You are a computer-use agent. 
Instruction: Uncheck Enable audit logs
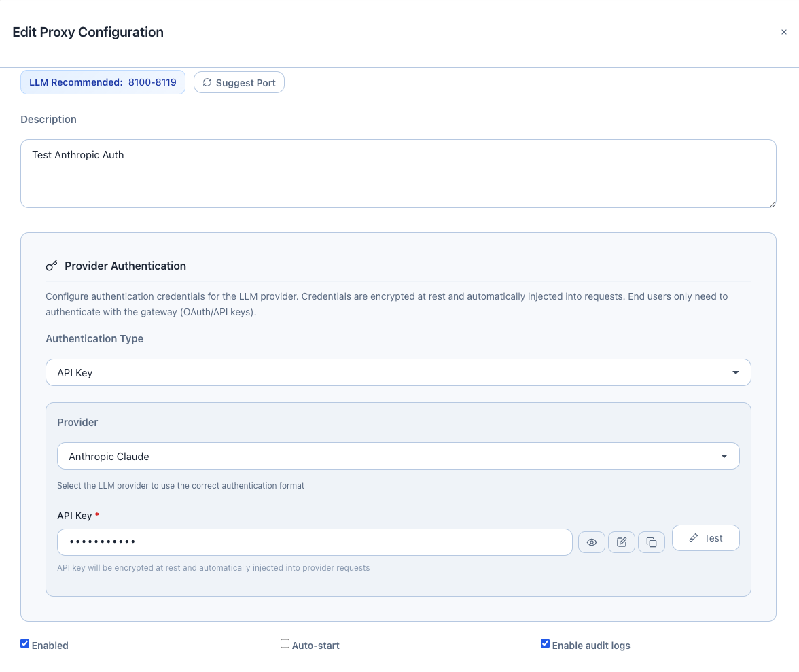pyautogui.click(x=545, y=643)
